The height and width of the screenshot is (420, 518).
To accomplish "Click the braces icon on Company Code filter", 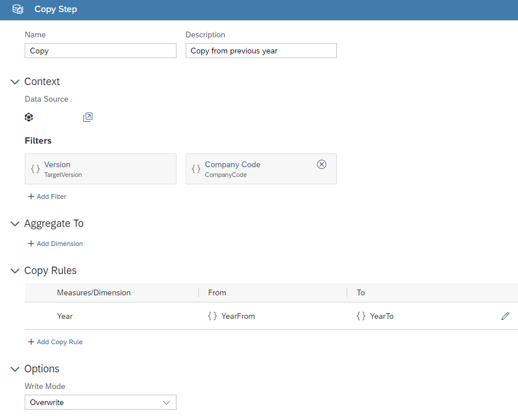I will pos(195,168).
